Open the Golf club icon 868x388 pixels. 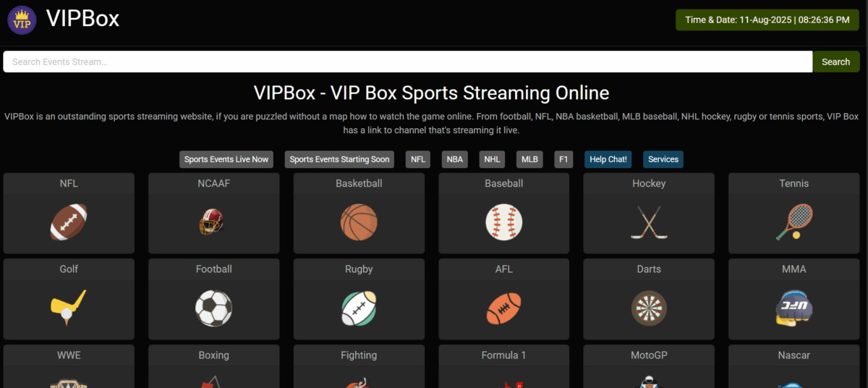click(69, 307)
